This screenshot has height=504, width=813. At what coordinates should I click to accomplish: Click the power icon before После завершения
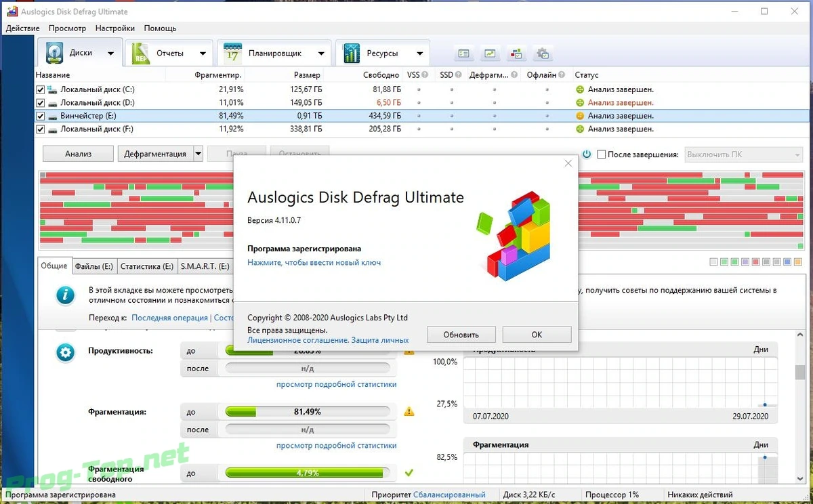[587, 154]
